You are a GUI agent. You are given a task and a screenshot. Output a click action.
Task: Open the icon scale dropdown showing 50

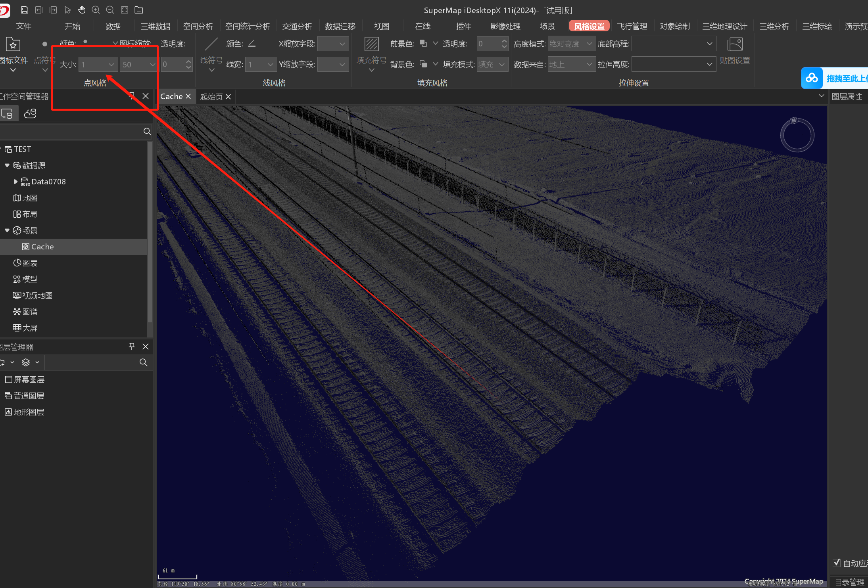[139, 64]
